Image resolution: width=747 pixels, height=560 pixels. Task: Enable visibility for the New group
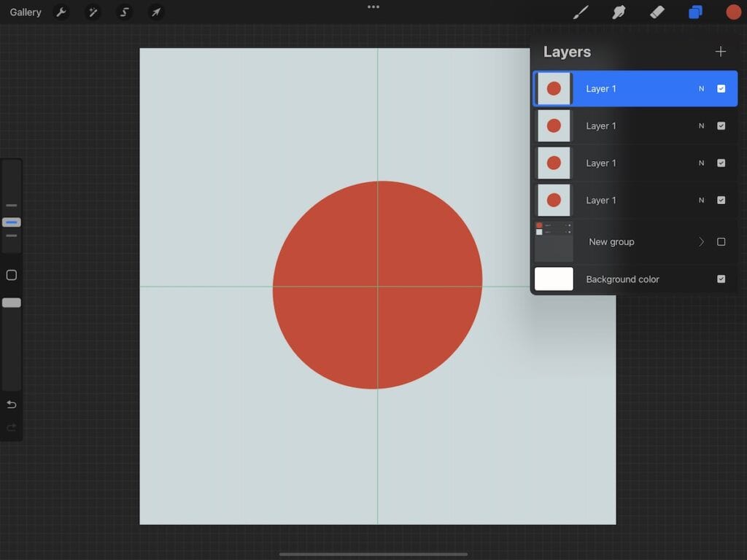pos(721,241)
